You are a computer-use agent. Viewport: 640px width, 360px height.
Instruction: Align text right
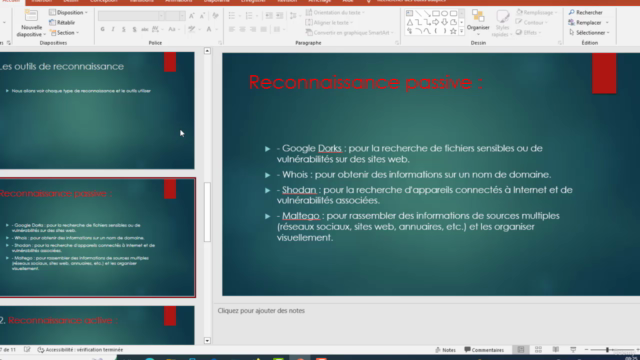[x=253, y=29]
